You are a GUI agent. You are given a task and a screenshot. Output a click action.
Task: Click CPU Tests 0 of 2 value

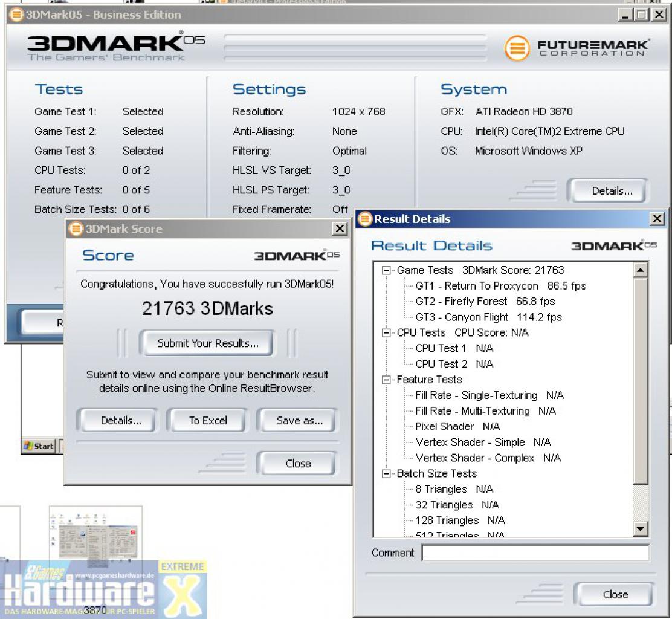[137, 170]
